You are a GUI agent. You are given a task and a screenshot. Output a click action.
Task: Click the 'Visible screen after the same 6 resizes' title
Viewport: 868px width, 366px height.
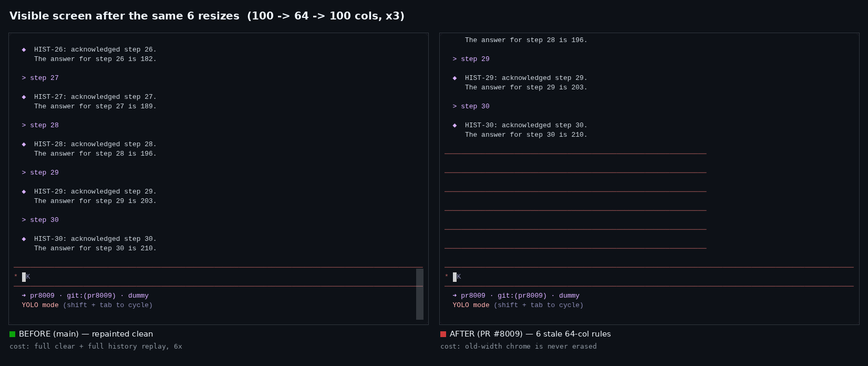(125, 16)
